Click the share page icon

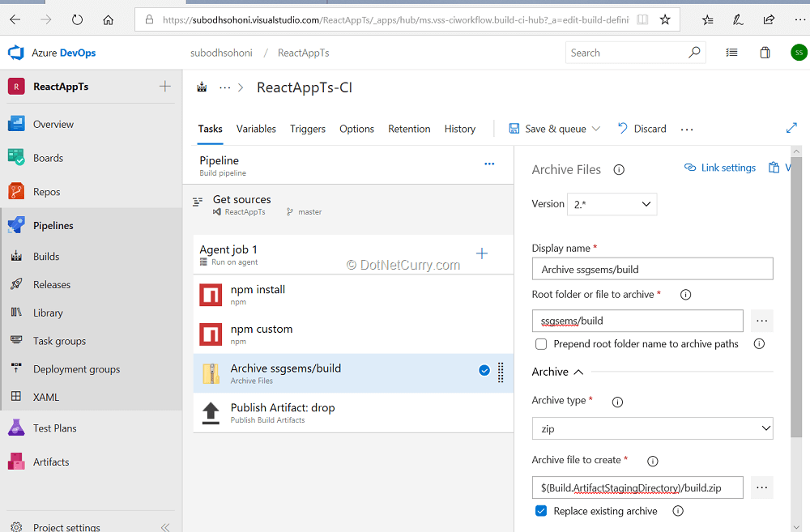click(x=769, y=19)
